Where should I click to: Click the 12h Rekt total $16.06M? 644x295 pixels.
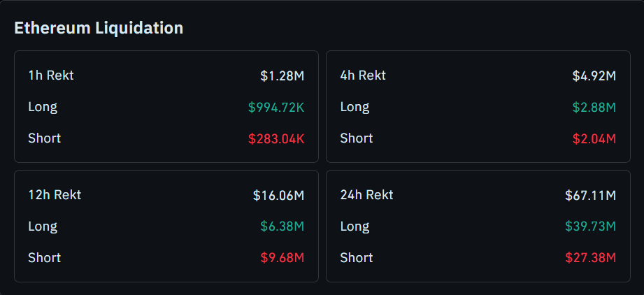(x=278, y=195)
